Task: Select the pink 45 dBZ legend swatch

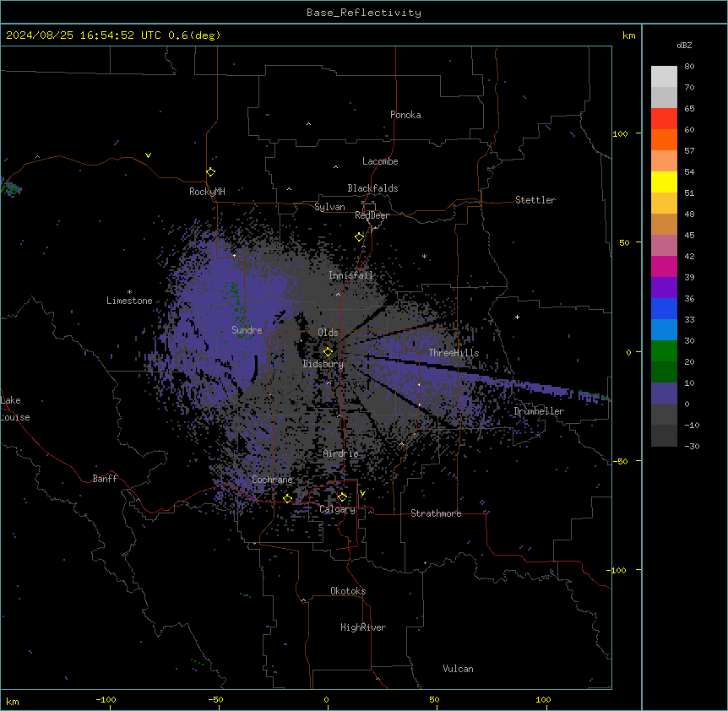Action: pos(664,246)
